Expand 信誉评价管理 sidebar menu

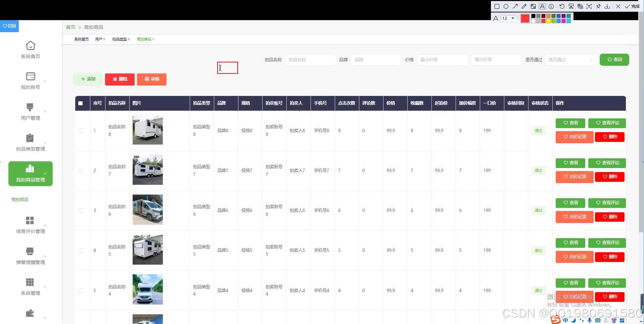coord(31,225)
